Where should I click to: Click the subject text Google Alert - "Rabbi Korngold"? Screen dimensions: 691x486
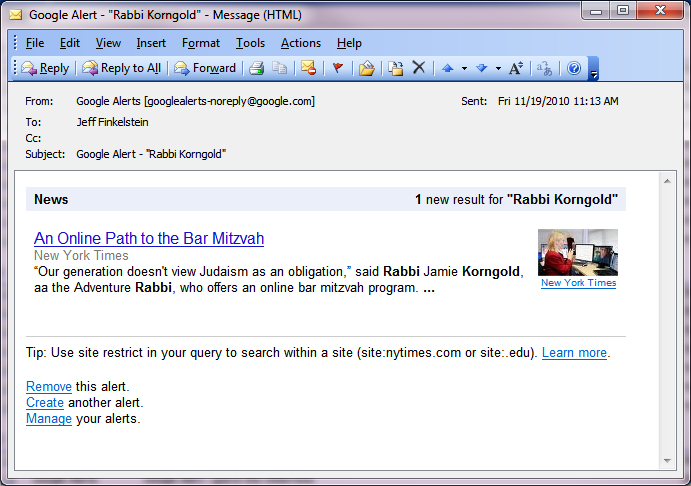click(151, 154)
